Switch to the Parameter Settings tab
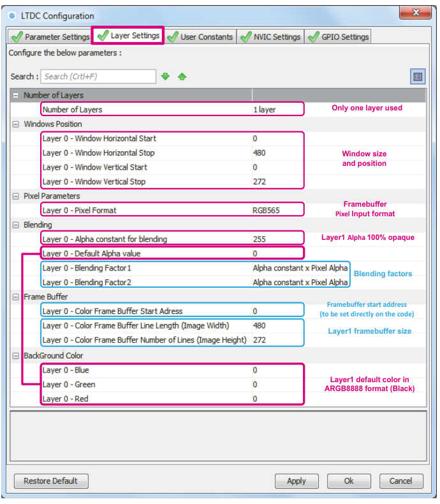Image resolution: width=440 pixels, height=504 pixels. point(50,37)
